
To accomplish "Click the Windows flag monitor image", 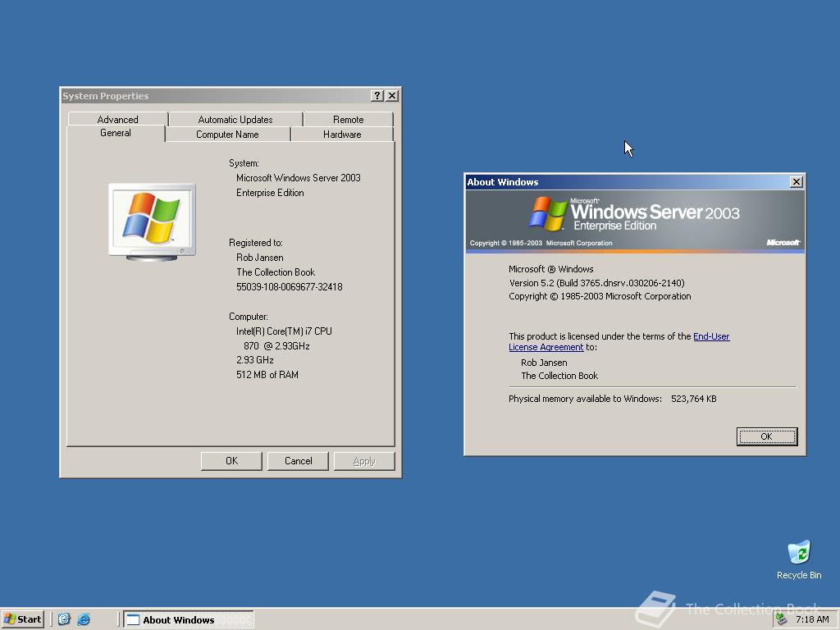I will 152,221.
